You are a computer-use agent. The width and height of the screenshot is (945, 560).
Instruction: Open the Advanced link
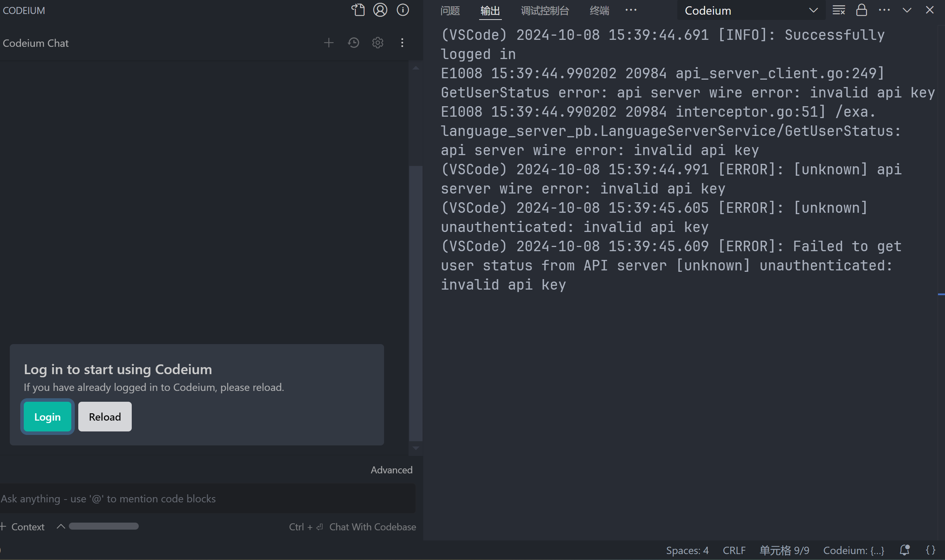click(x=391, y=470)
